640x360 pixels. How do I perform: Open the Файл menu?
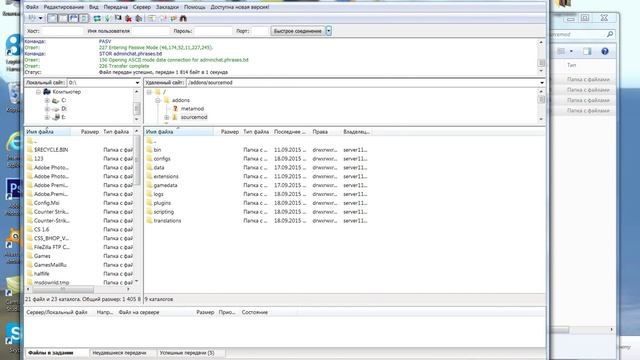[32, 7]
